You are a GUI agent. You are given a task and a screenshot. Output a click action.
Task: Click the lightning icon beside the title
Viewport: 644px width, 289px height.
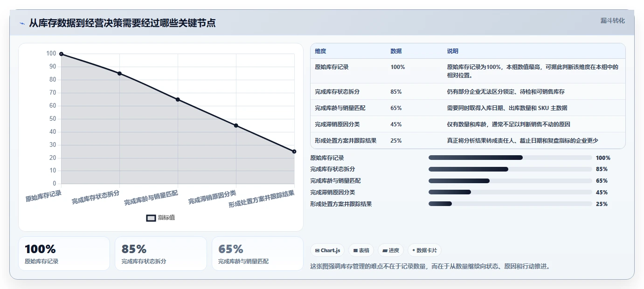point(22,23)
